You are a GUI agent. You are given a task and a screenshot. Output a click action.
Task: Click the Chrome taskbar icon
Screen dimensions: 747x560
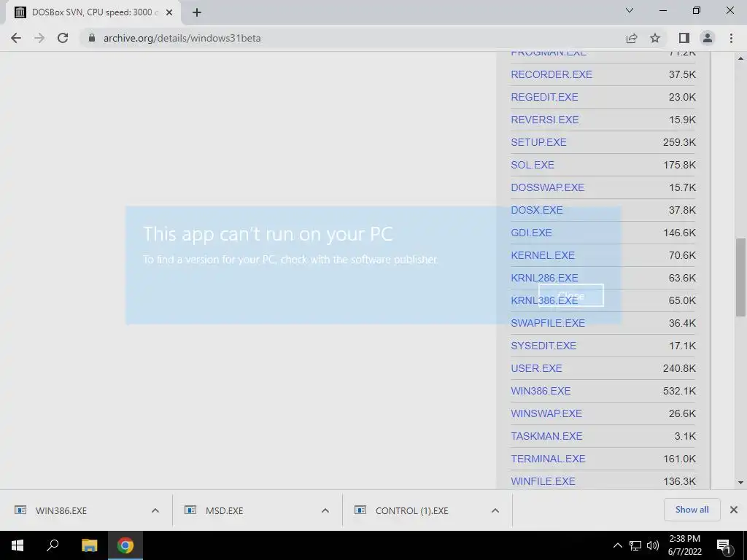(125, 545)
